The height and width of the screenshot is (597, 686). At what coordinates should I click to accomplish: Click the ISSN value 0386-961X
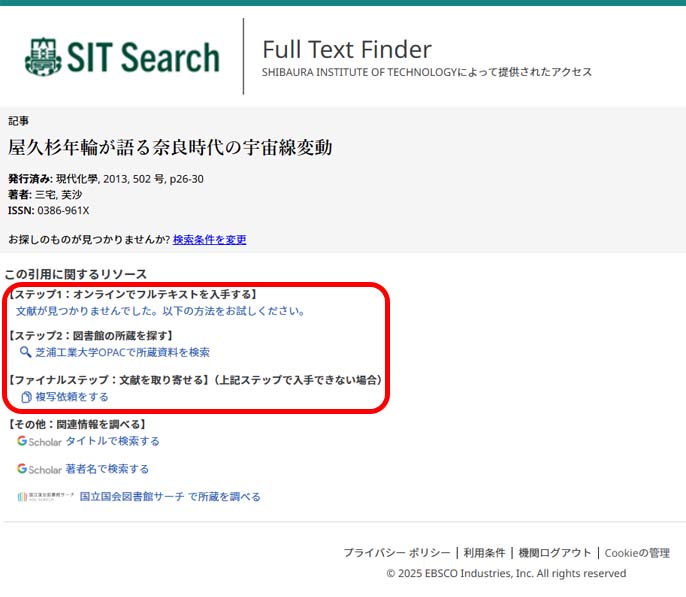pos(63,211)
